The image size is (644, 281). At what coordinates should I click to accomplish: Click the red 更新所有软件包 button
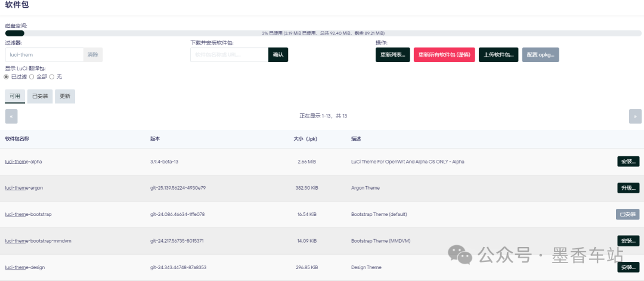coord(444,55)
